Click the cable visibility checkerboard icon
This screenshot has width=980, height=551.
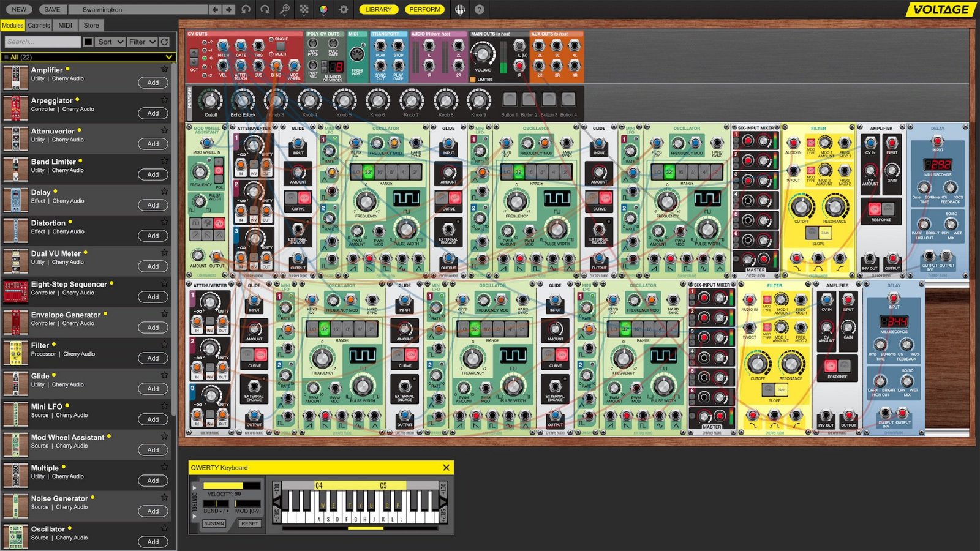tap(303, 10)
